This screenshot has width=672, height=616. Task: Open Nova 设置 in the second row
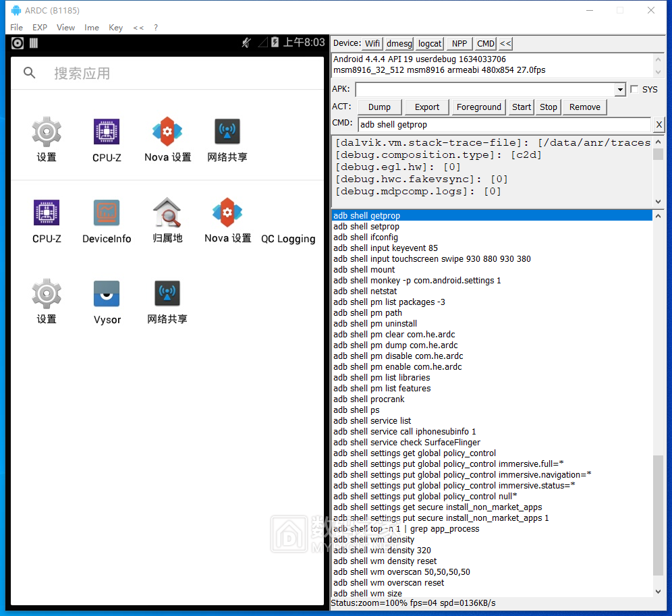coord(227,221)
